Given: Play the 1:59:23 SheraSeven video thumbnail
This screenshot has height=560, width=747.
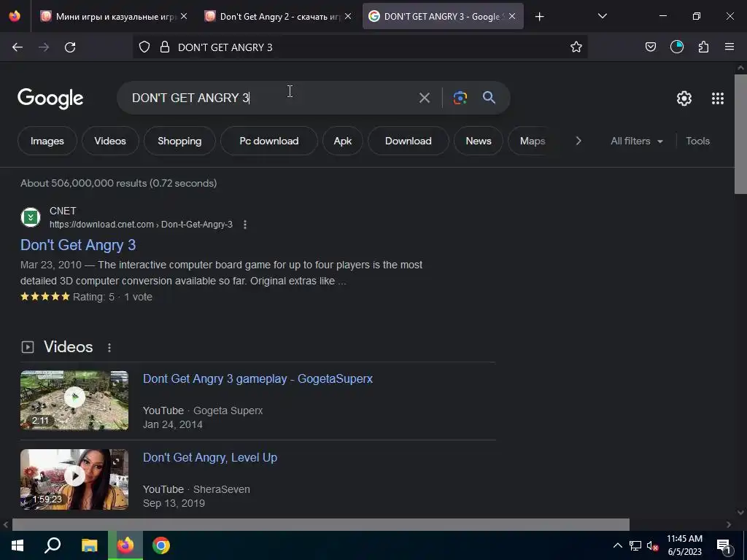Looking at the screenshot, I should [x=74, y=480].
